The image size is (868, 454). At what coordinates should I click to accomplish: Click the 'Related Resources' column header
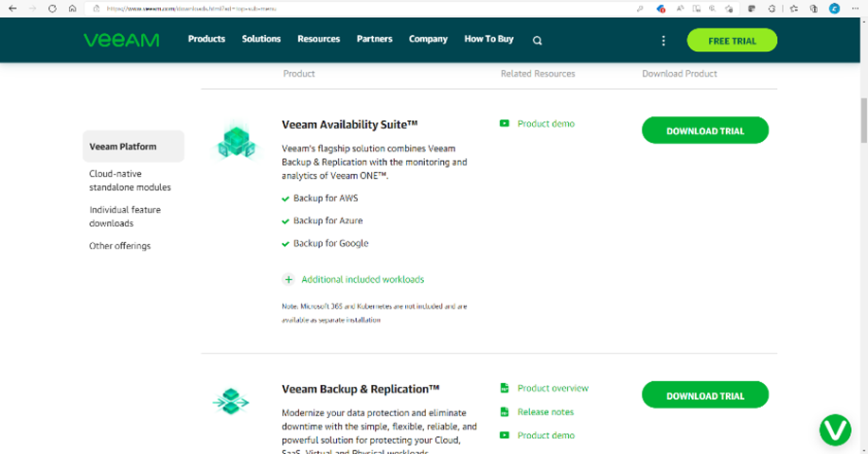click(538, 74)
